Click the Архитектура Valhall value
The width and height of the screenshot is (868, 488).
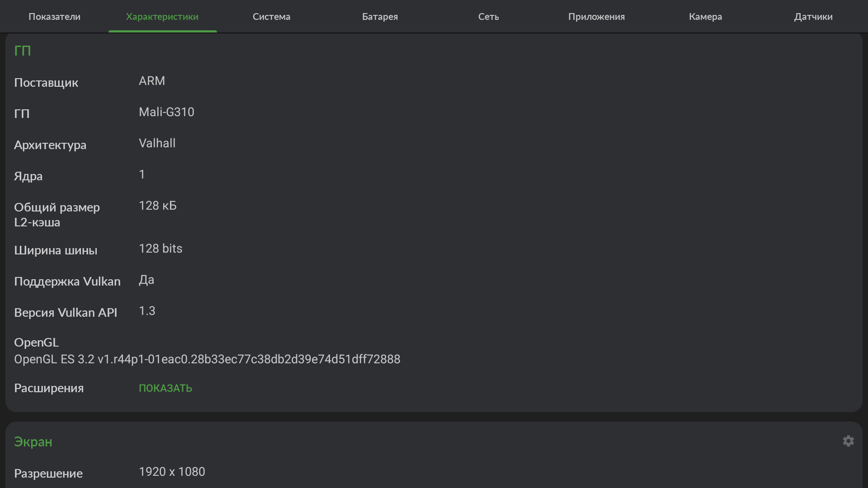157,143
